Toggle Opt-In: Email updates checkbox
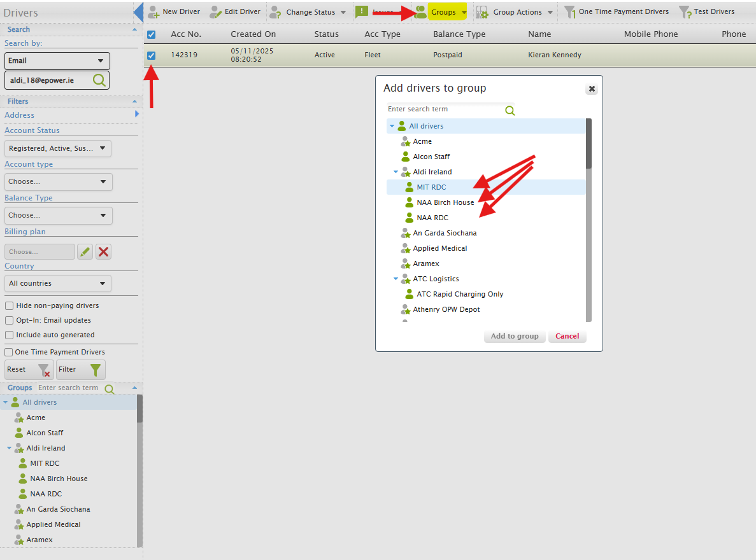The image size is (756, 560). point(10,321)
